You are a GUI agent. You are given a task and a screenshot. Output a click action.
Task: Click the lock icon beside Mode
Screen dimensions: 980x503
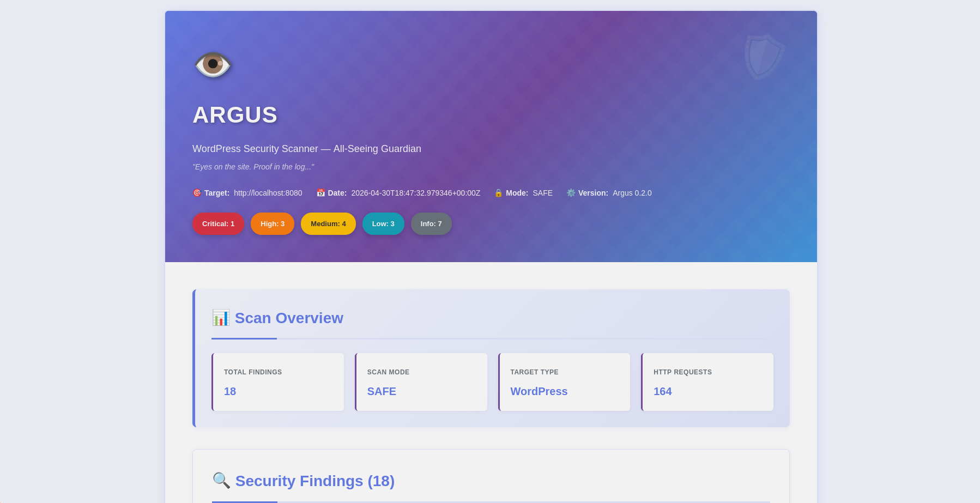pos(498,193)
